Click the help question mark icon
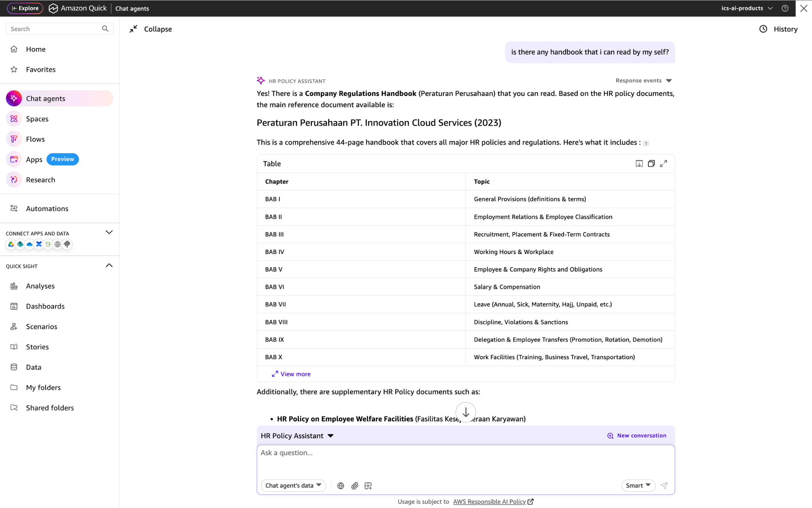This screenshot has width=812, height=508. (x=785, y=8)
